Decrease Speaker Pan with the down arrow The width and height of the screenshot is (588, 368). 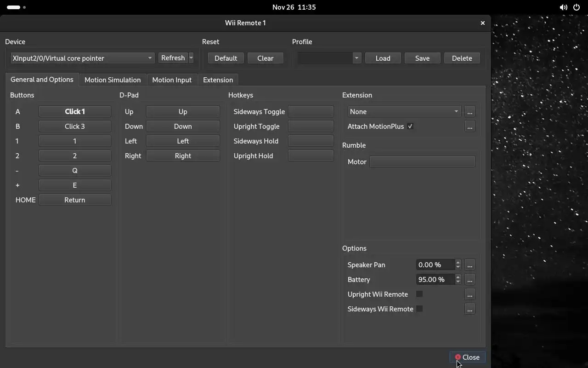coord(458,267)
